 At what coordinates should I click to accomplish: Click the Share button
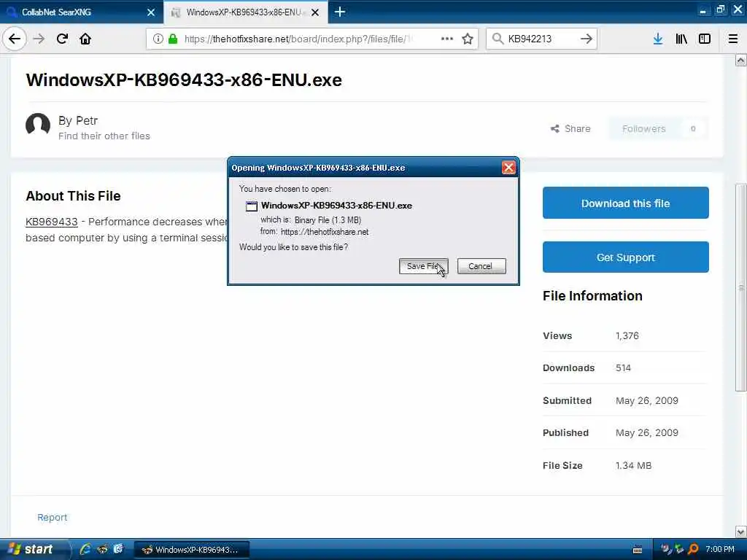tap(570, 128)
